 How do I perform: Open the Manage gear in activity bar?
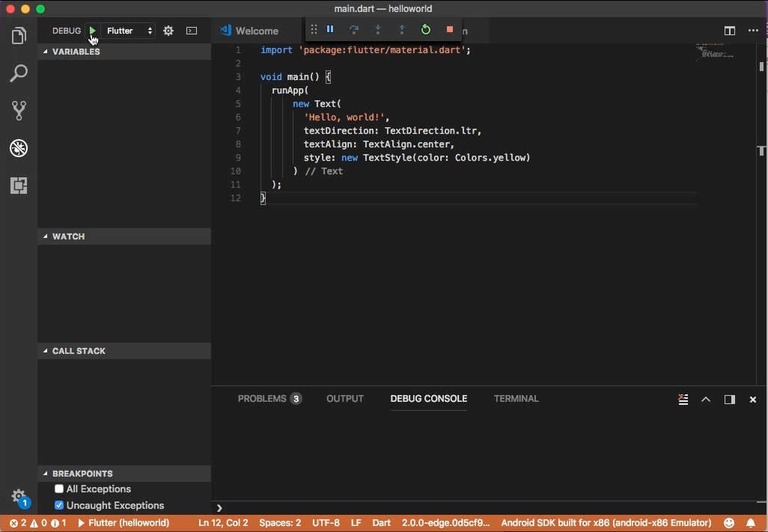click(x=19, y=496)
